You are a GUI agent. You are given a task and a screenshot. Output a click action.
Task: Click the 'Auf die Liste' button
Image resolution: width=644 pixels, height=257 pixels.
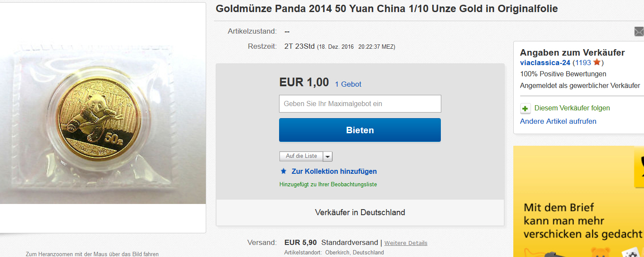301,156
